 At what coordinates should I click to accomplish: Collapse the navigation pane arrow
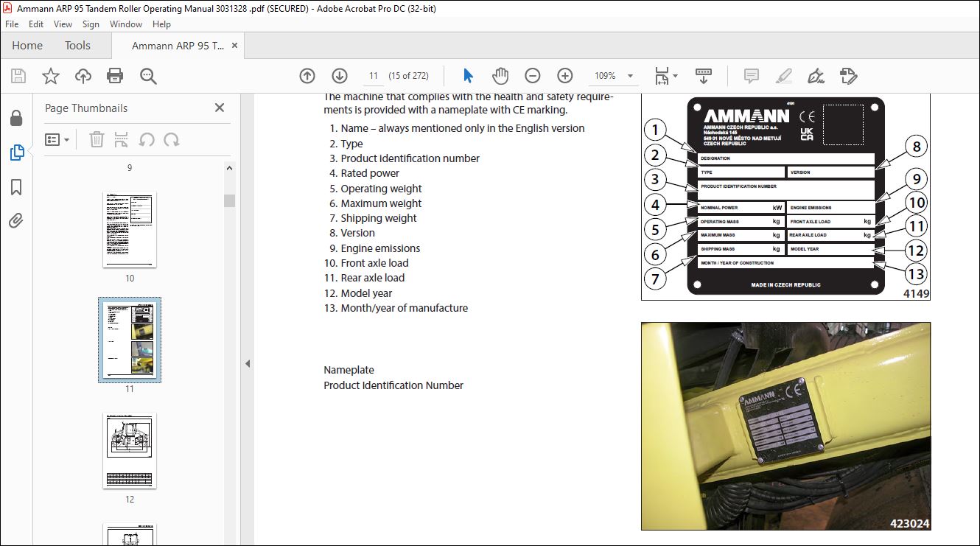[248, 364]
